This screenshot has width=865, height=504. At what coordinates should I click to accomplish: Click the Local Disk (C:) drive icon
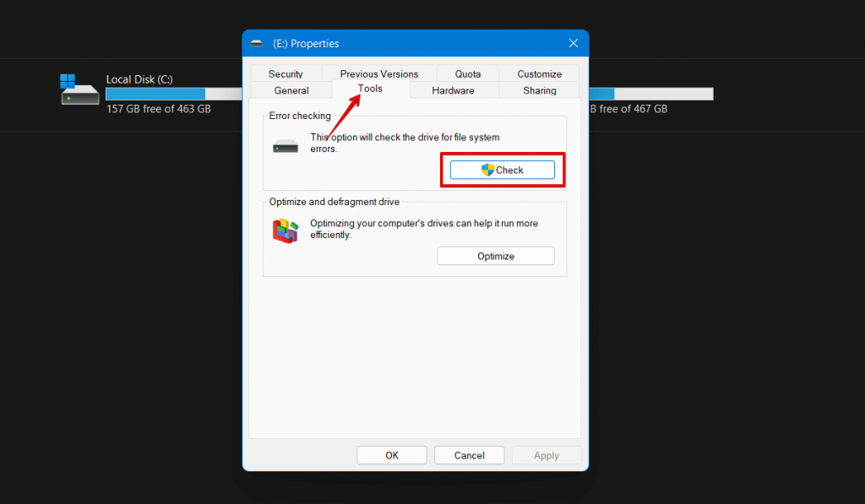(79, 93)
